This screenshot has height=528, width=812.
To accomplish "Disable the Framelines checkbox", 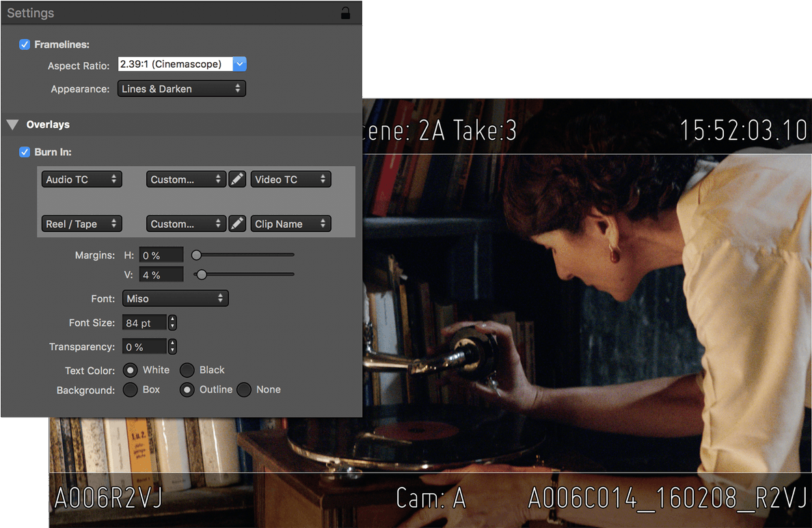I will point(25,44).
